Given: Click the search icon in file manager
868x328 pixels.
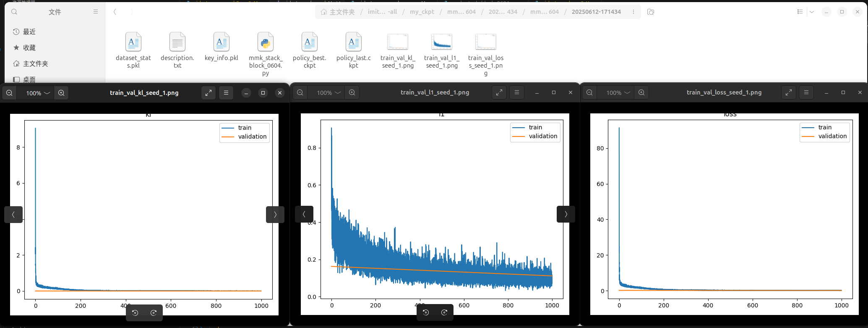Looking at the screenshot, I should (x=14, y=12).
